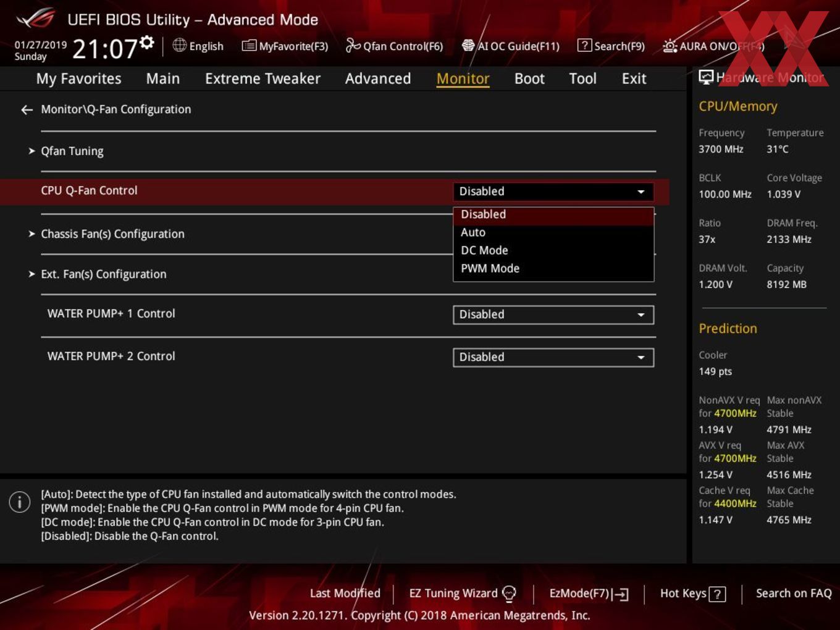Click the ROG logo in the header
Screen dimensions: 840x630
36,19
